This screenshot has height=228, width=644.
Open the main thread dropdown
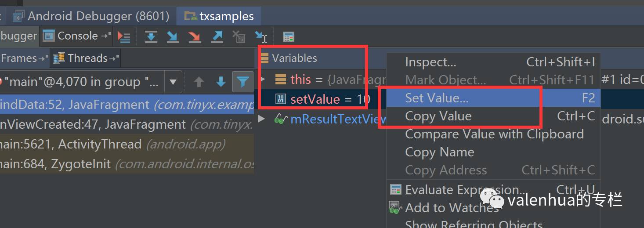pos(173,82)
